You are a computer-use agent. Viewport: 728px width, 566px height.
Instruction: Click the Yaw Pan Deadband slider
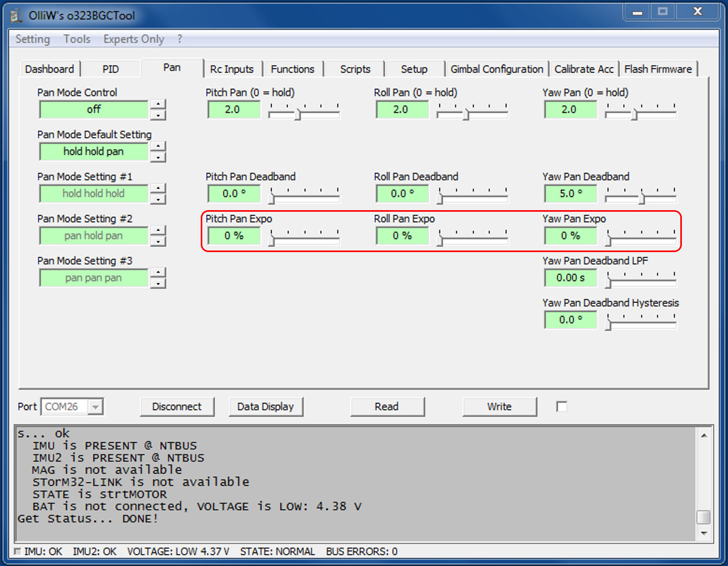(640, 198)
